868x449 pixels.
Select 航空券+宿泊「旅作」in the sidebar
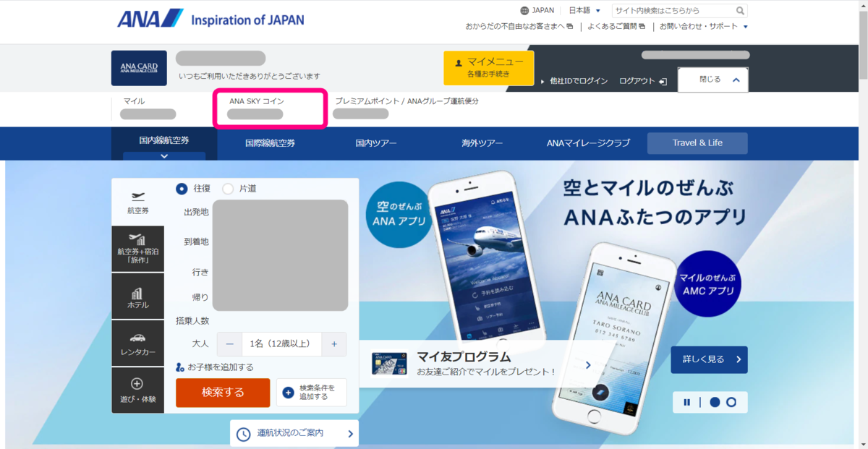pyautogui.click(x=137, y=249)
